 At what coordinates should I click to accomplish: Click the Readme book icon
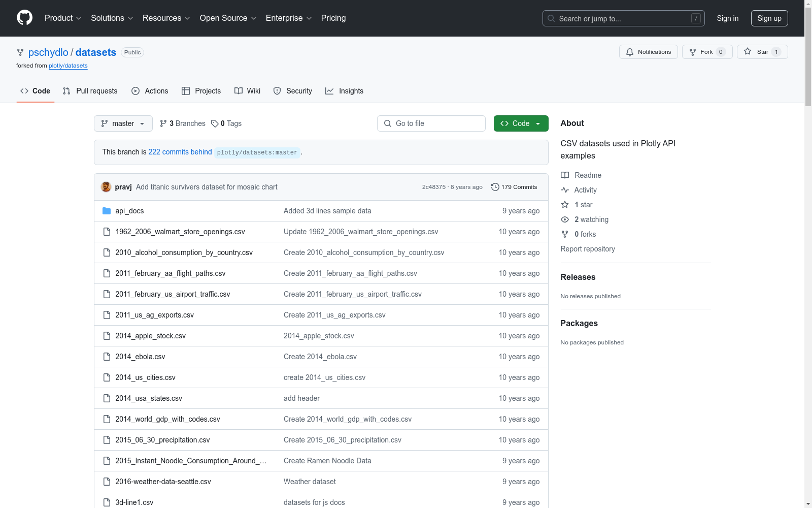coord(565,175)
